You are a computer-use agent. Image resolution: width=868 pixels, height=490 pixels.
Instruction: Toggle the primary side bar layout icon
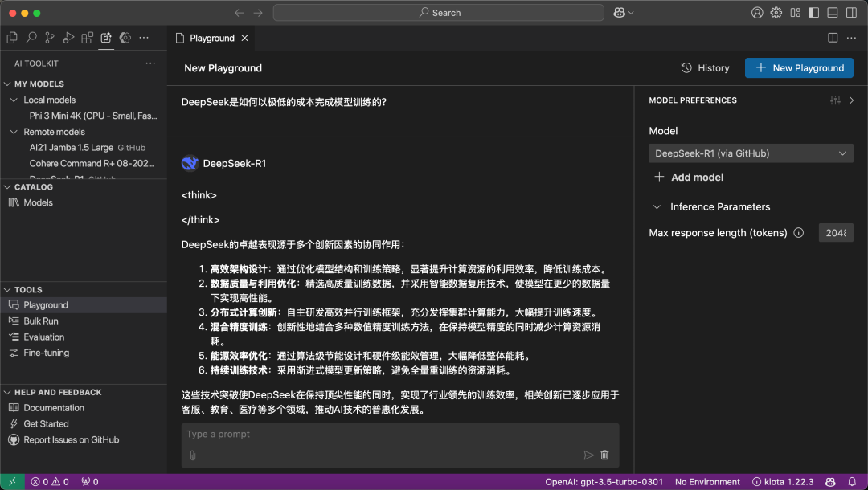point(813,13)
